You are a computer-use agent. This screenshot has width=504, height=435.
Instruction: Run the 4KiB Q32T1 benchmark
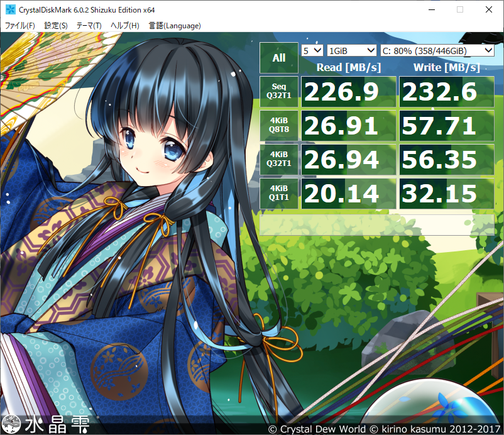278,160
